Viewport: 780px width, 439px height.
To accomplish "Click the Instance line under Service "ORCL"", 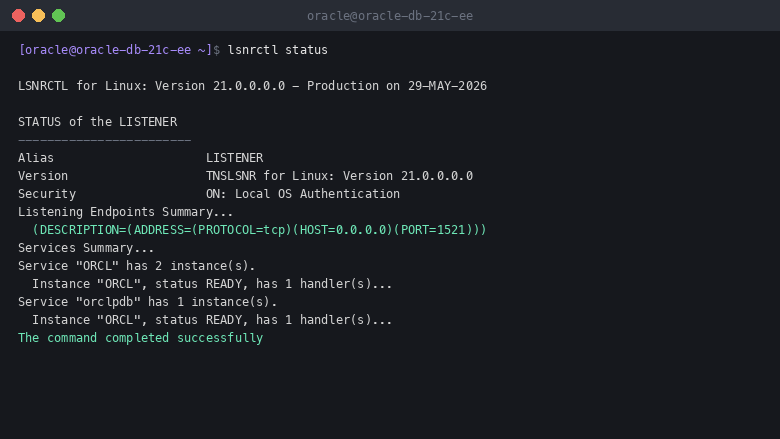I will [x=212, y=284].
